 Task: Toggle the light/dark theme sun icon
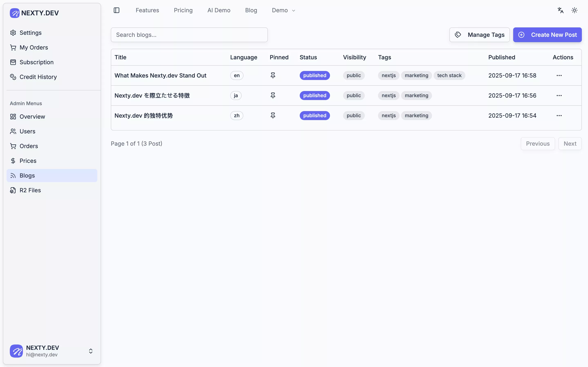[x=575, y=10]
